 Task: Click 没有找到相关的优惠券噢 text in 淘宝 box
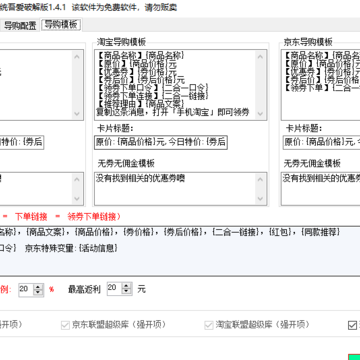point(141,179)
